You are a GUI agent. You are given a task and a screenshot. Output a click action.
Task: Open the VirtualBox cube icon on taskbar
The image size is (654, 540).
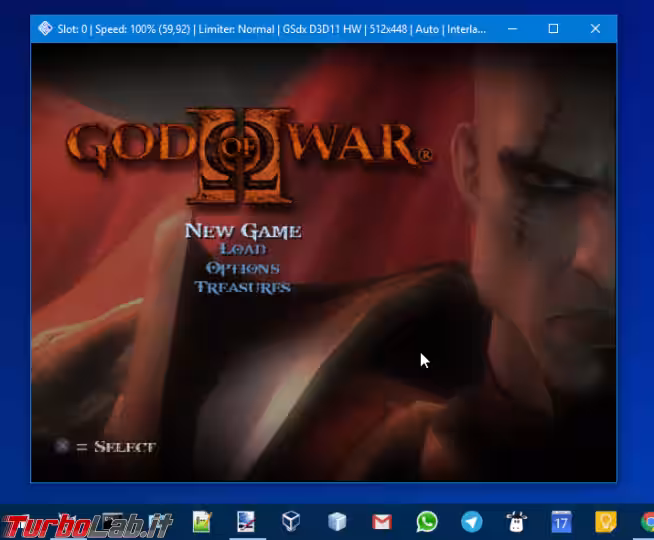pos(291,522)
